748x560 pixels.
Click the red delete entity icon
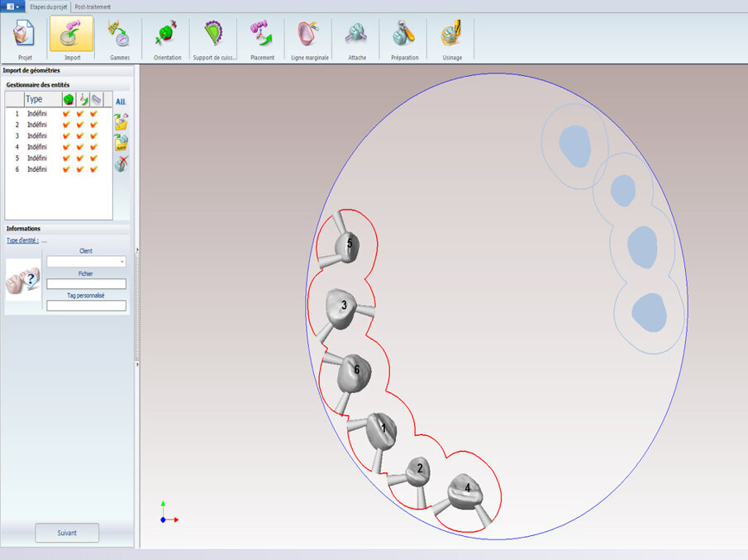(121, 163)
